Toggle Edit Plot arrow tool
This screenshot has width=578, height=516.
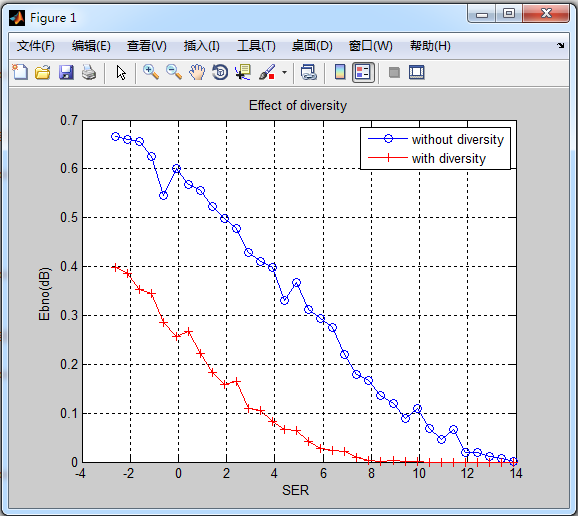tap(121, 72)
